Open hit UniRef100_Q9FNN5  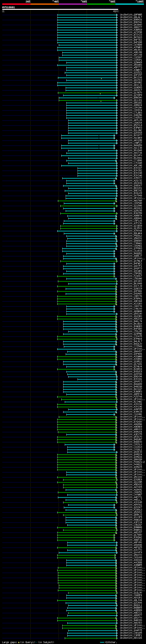(131, 15)
